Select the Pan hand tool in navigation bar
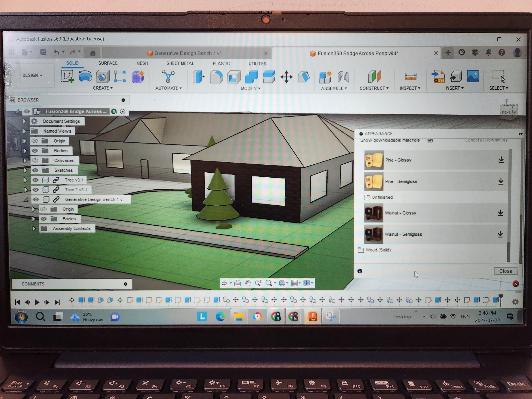Screen dimensions: 532x399 pos(248,283)
